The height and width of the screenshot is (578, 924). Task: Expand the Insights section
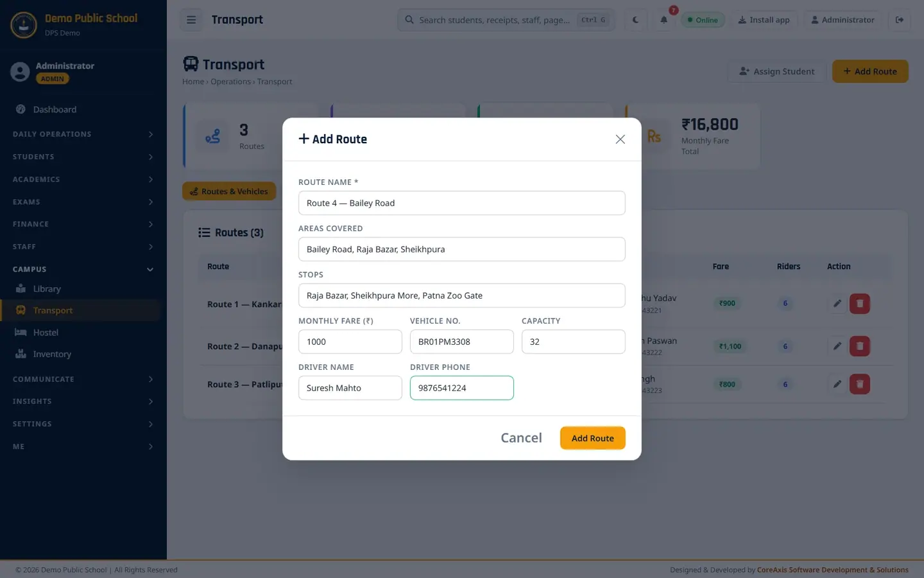coord(83,401)
